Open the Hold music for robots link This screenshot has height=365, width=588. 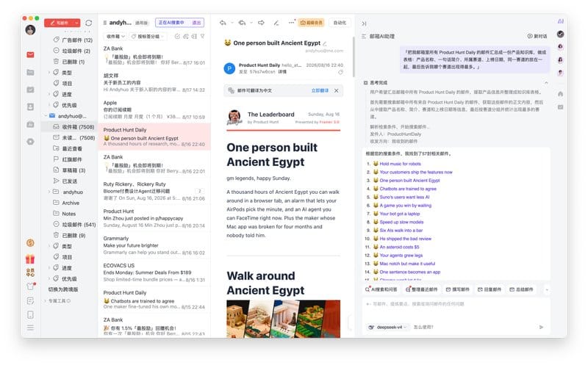point(400,164)
